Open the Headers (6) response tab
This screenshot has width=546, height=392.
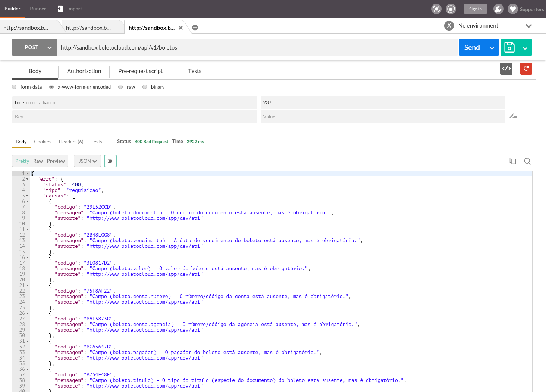pos(71,142)
